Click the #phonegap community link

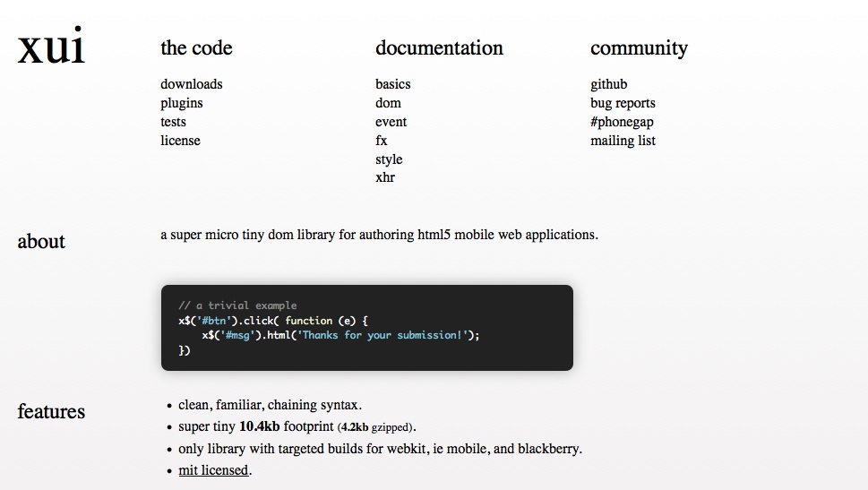[622, 122]
